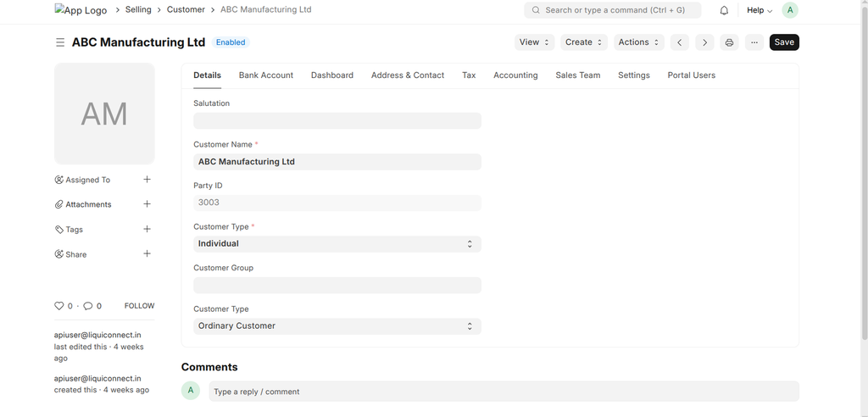Click ABC Manufacturing Ltd breadcrumb

[x=265, y=10]
